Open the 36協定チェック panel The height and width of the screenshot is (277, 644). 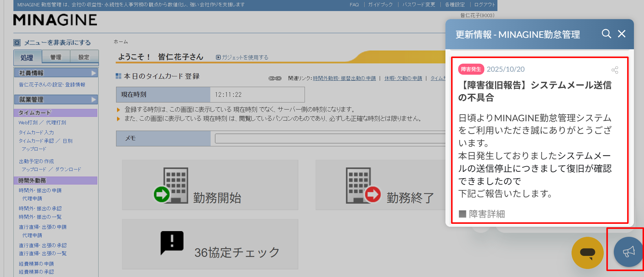point(210,244)
